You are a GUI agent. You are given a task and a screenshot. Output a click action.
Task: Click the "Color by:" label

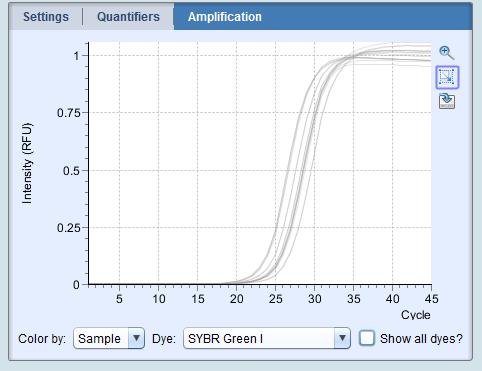(x=42, y=339)
